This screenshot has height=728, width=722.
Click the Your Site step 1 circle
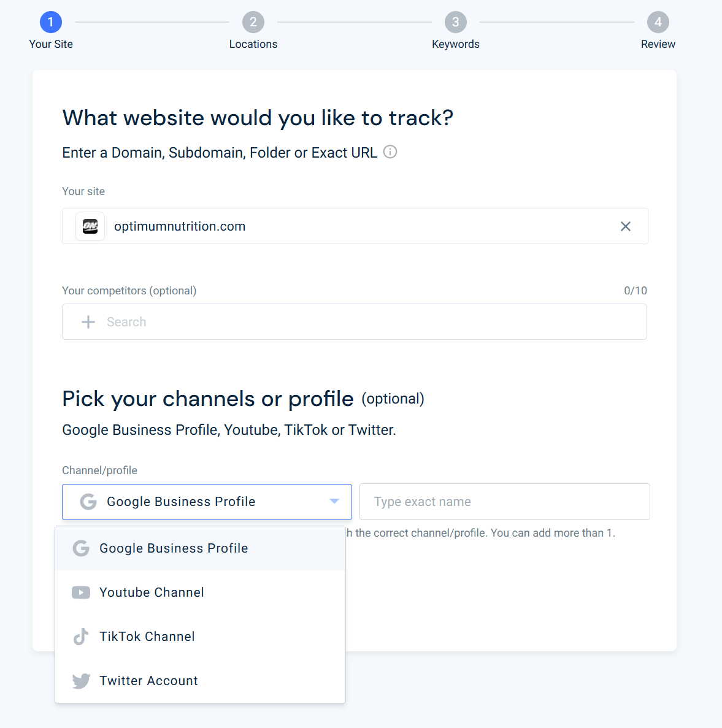click(51, 22)
